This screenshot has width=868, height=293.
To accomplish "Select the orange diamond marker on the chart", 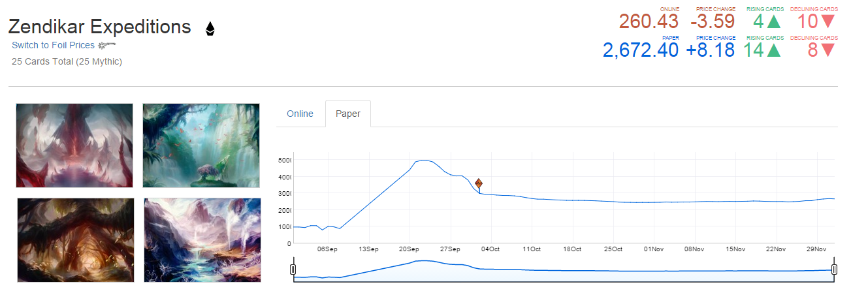I will click(x=479, y=183).
